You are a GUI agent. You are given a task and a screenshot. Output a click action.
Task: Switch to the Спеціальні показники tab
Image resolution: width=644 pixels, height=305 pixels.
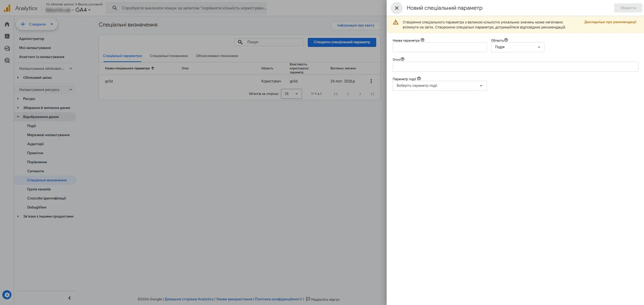coord(169,56)
